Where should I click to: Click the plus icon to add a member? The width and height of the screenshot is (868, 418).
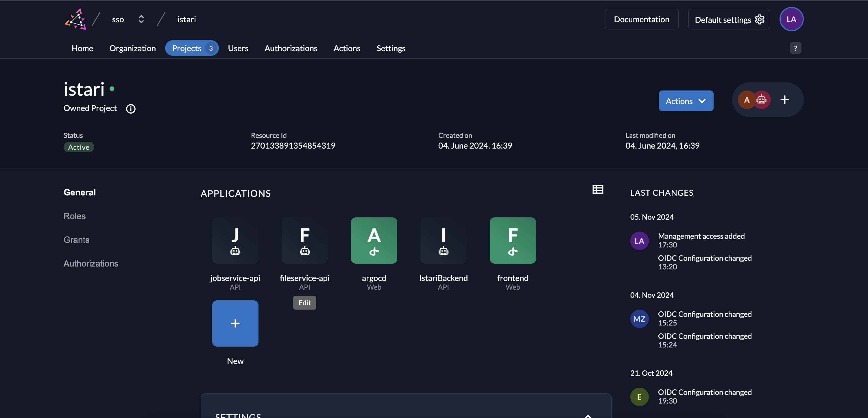[784, 99]
